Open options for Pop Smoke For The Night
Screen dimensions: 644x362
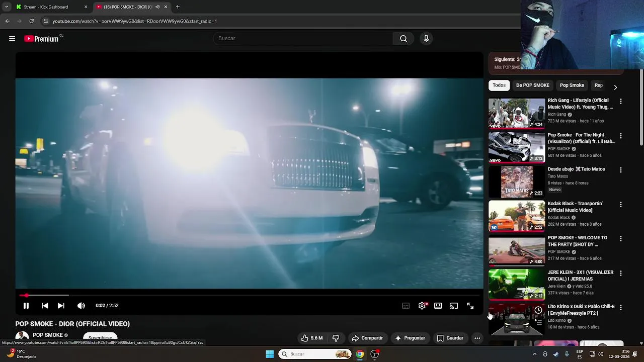click(x=621, y=136)
